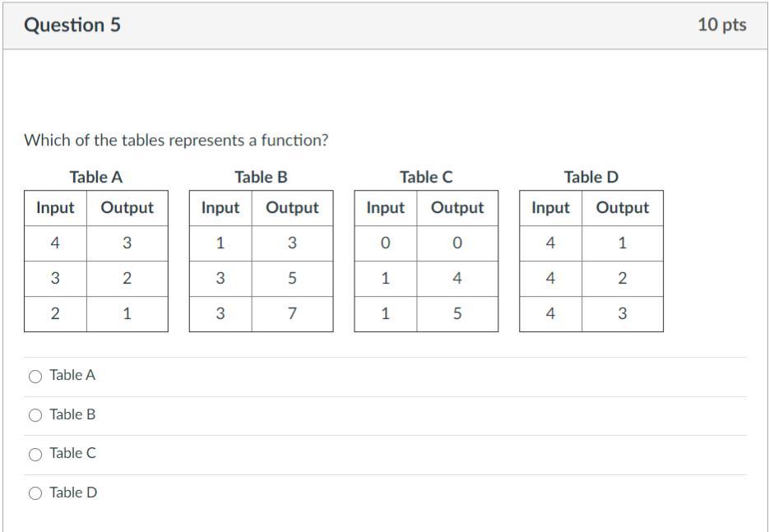The height and width of the screenshot is (532, 769).
Task: Select the Table A radio button
Action: coord(35,377)
